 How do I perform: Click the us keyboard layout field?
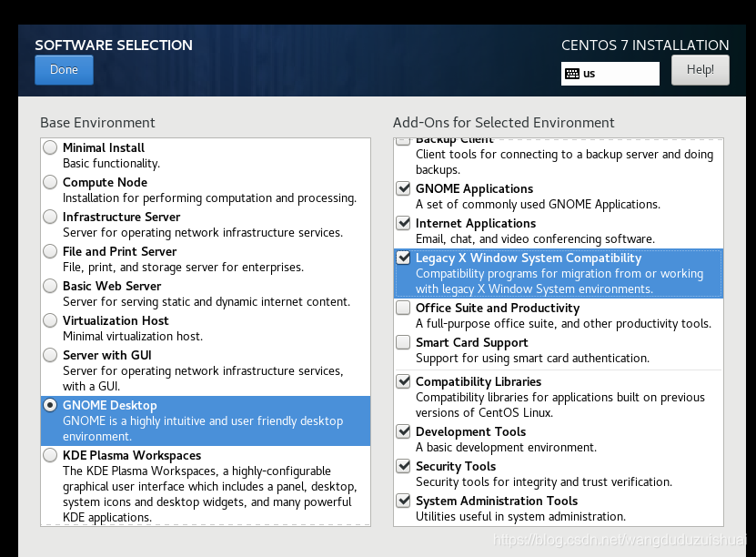(610, 74)
